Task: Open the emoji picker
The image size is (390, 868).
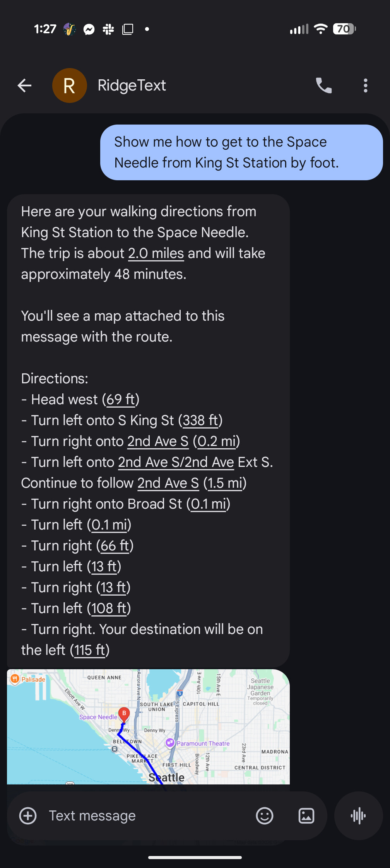Action: [x=265, y=815]
